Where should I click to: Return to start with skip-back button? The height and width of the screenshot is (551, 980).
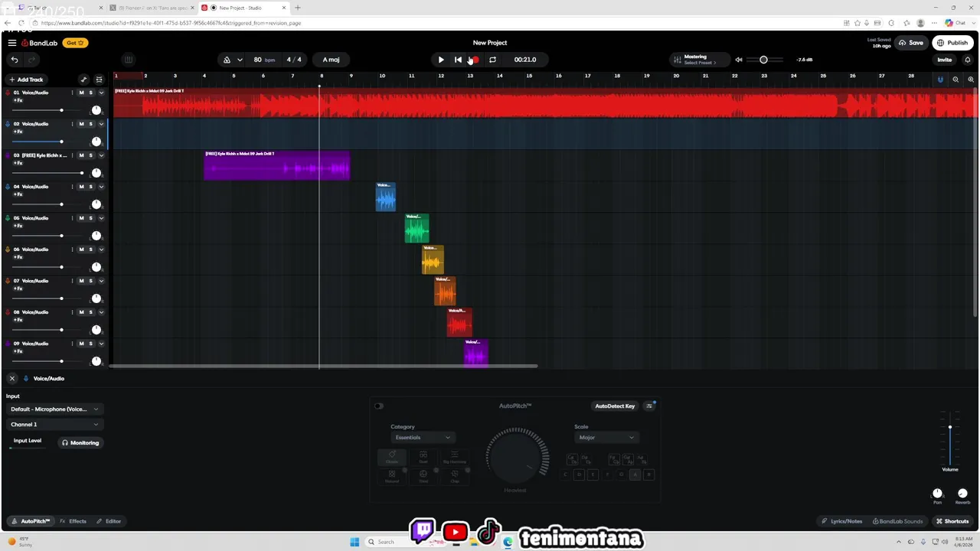click(458, 60)
